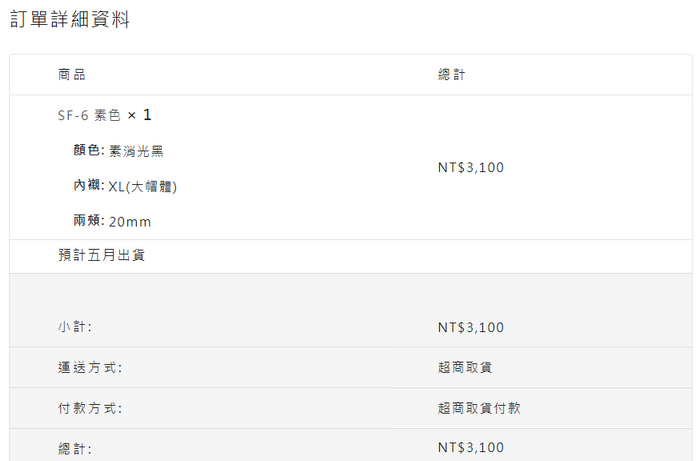
Task: Click the NT$3,100 amount in the 小計 row
Action: point(471,327)
